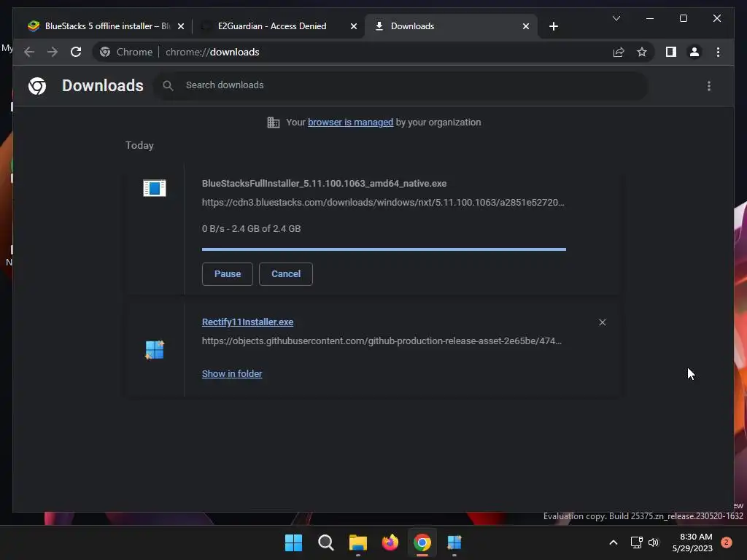This screenshot has width=747, height=560.
Task: Maximize the Chrome window
Action: coord(683,18)
